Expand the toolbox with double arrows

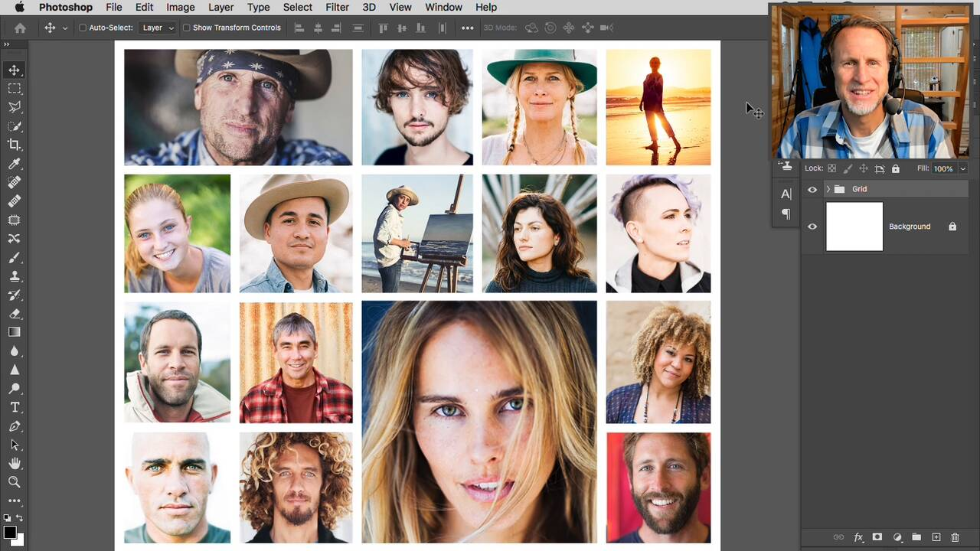(x=6, y=45)
